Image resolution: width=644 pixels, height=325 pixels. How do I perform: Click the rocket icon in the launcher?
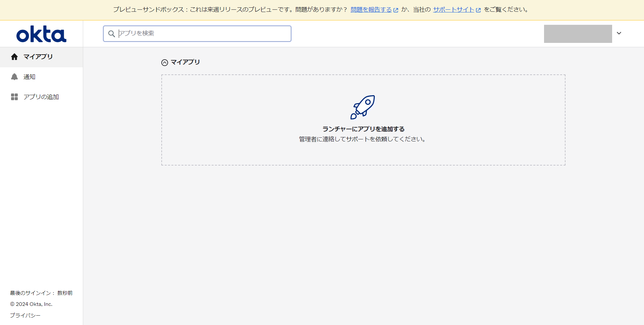pos(363,107)
